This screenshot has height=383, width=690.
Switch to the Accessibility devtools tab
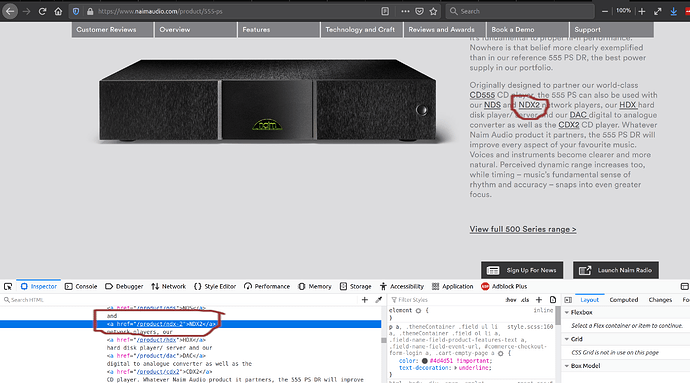402,286
